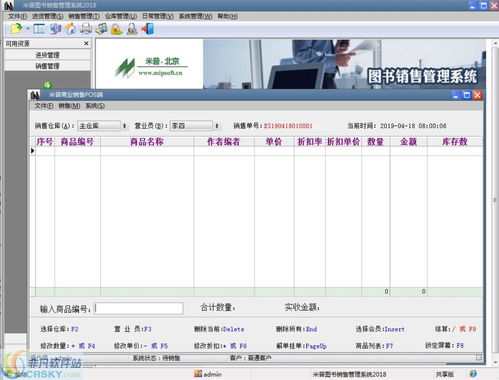
Task: Open the 销售(M) menu in POS window
Action: pyautogui.click(x=69, y=106)
